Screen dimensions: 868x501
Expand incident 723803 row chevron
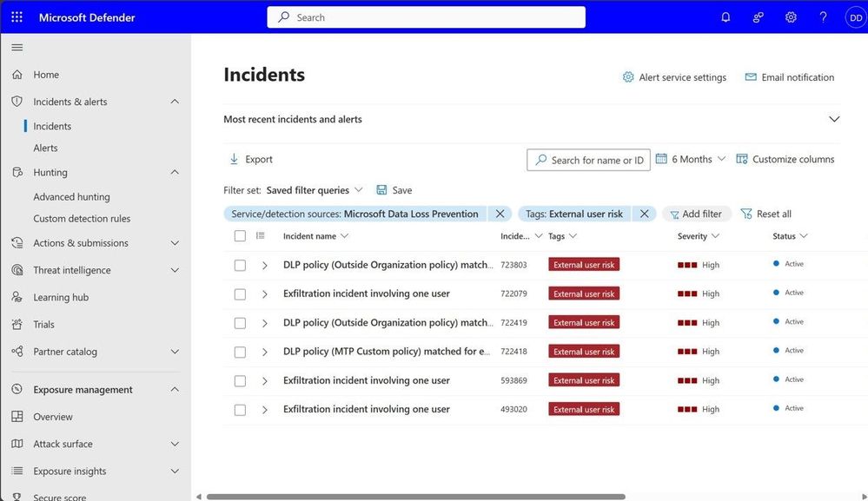(x=265, y=266)
